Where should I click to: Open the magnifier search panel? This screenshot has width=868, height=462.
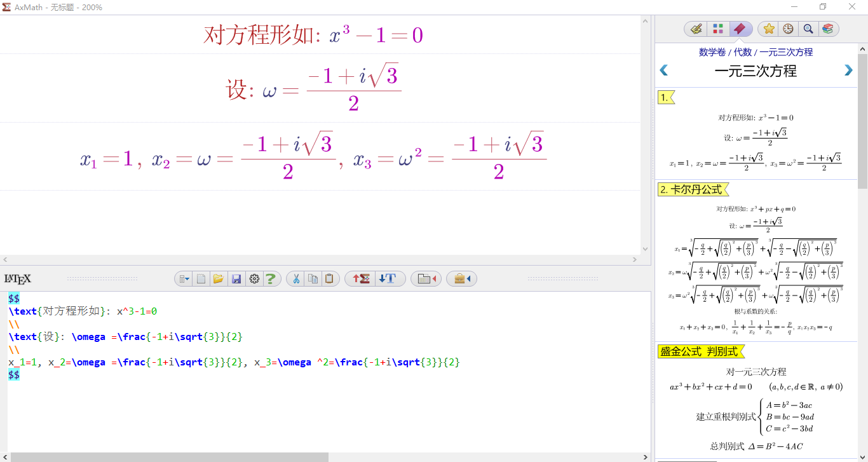click(x=808, y=29)
